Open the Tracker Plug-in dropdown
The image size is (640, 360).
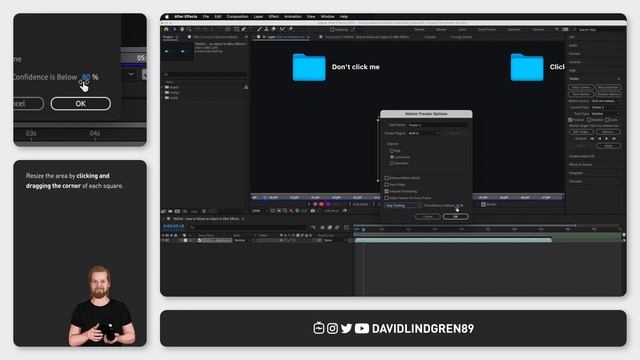click(424, 133)
